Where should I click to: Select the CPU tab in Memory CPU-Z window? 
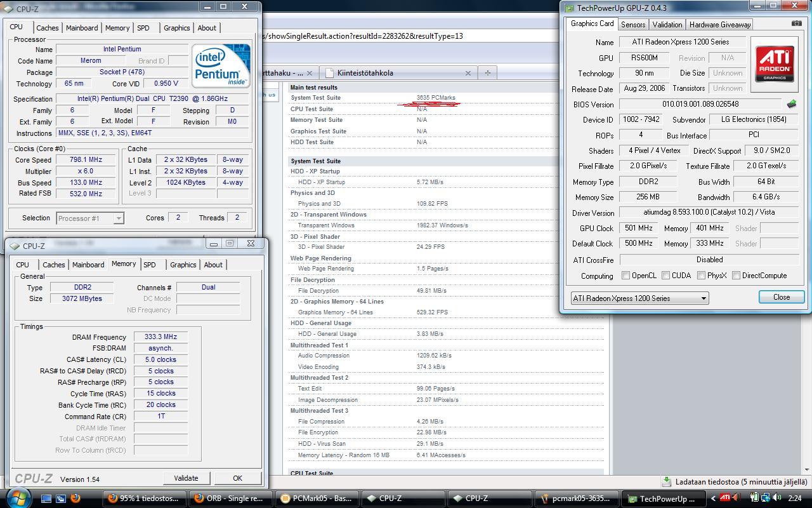click(23, 265)
